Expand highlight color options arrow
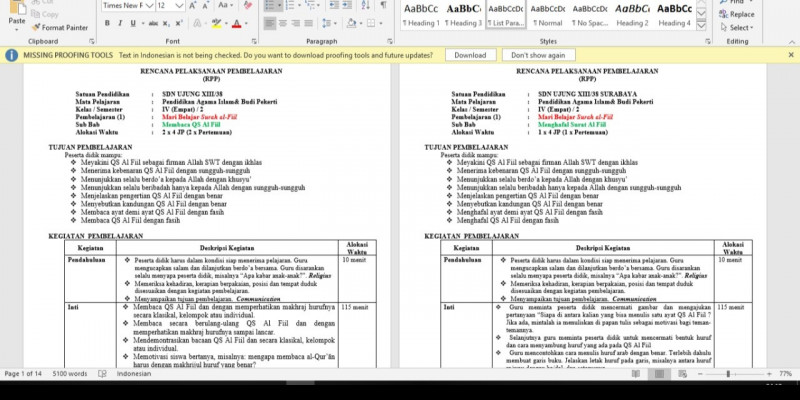 coord(226,23)
